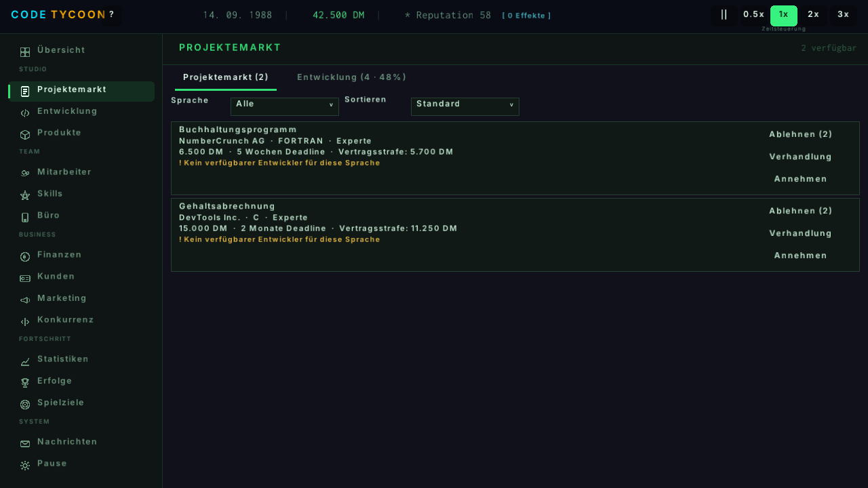The width and height of the screenshot is (868, 488).
Task: Click the Übersicht grid icon
Action: 25,52
